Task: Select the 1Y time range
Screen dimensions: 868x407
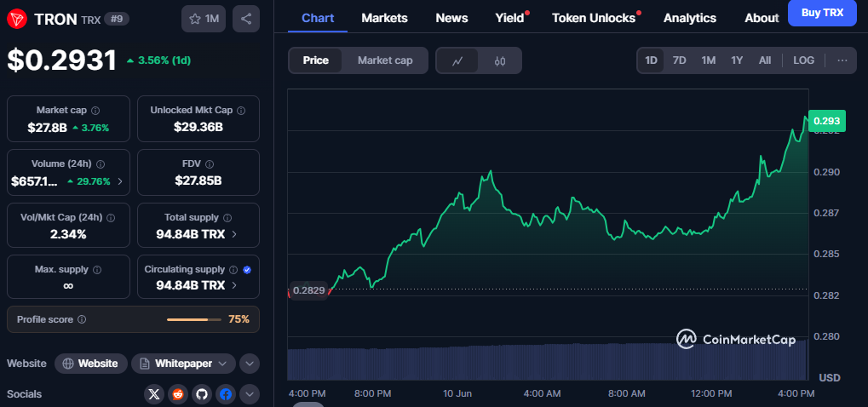Action: tap(737, 60)
